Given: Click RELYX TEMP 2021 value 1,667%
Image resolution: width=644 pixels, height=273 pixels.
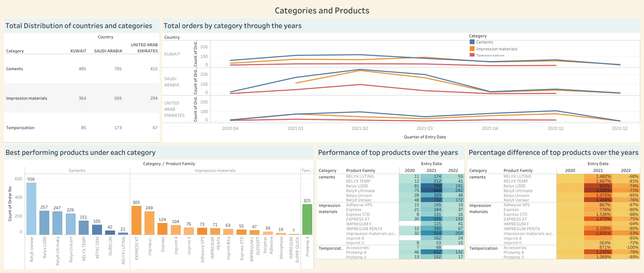Looking at the screenshot, I should 598,181.
